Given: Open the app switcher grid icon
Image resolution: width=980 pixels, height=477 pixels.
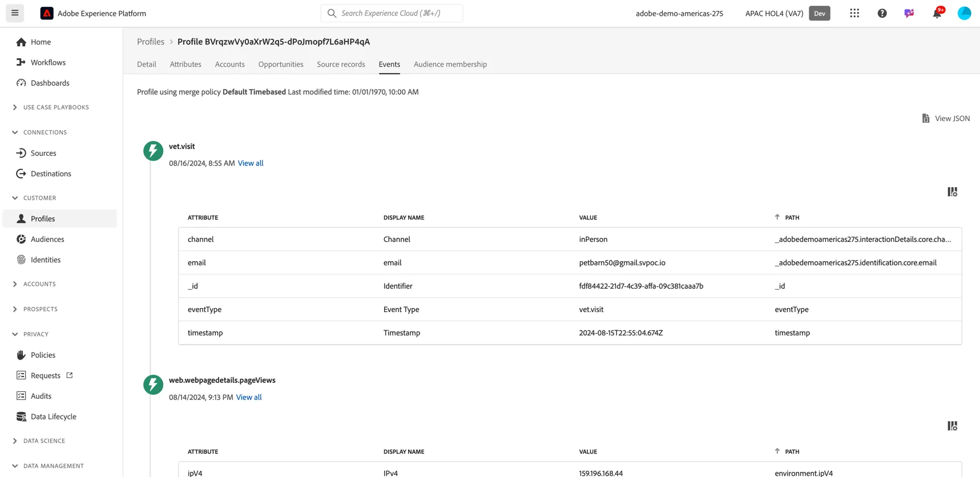Looking at the screenshot, I should click(854, 13).
